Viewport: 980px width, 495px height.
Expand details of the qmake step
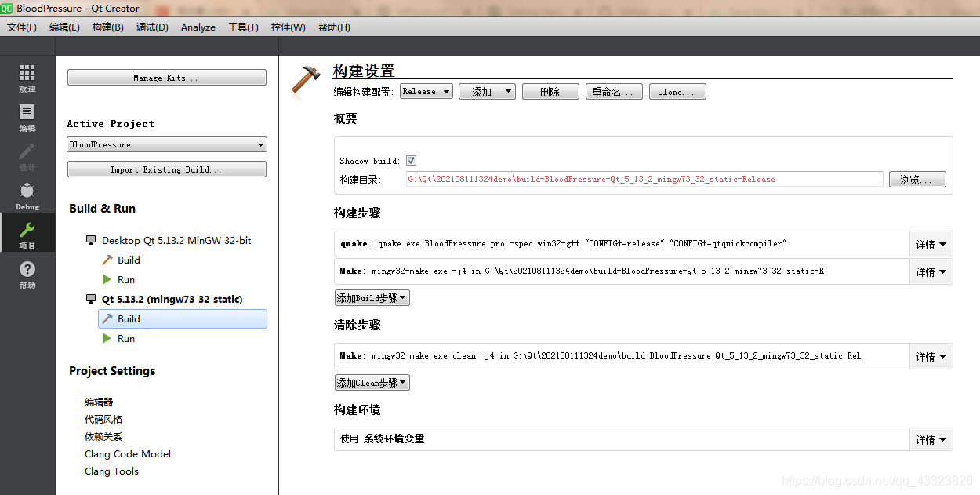tap(931, 244)
